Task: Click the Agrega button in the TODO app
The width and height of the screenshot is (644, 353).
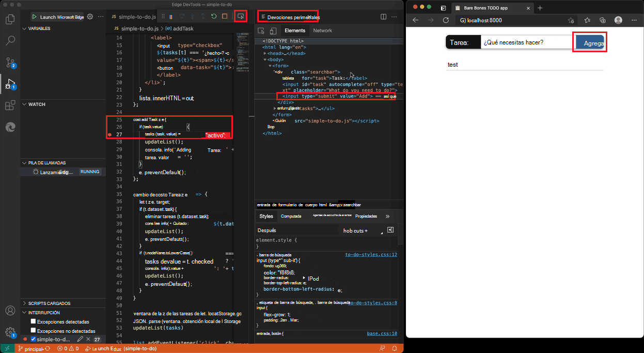Action: (x=589, y=42)
